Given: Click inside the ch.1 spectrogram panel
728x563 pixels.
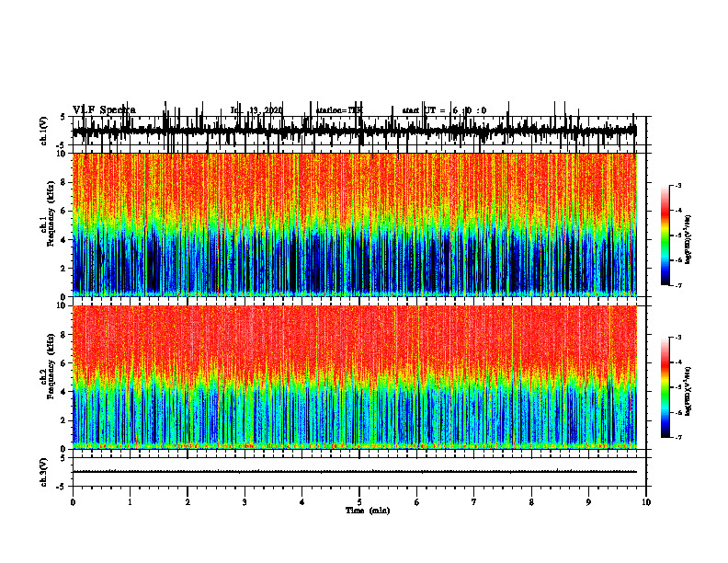Looking at the screenshot, I should coord(354,224).
